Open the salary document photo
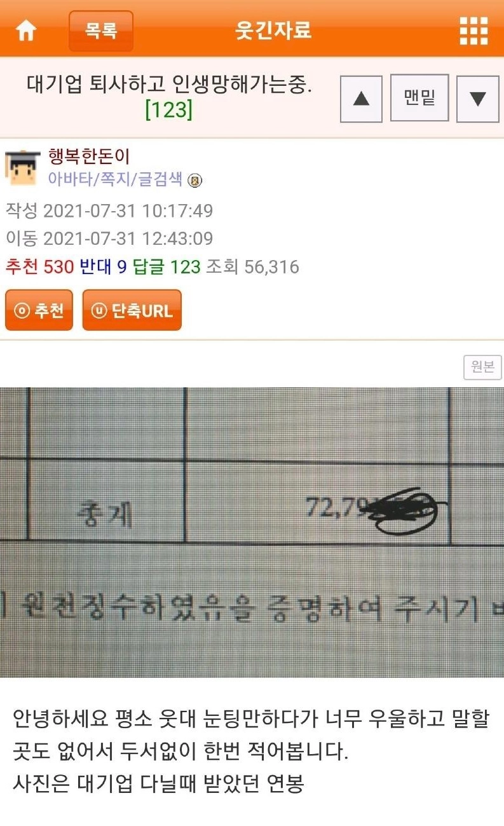504x826 pixels. (x=252, y=532)
